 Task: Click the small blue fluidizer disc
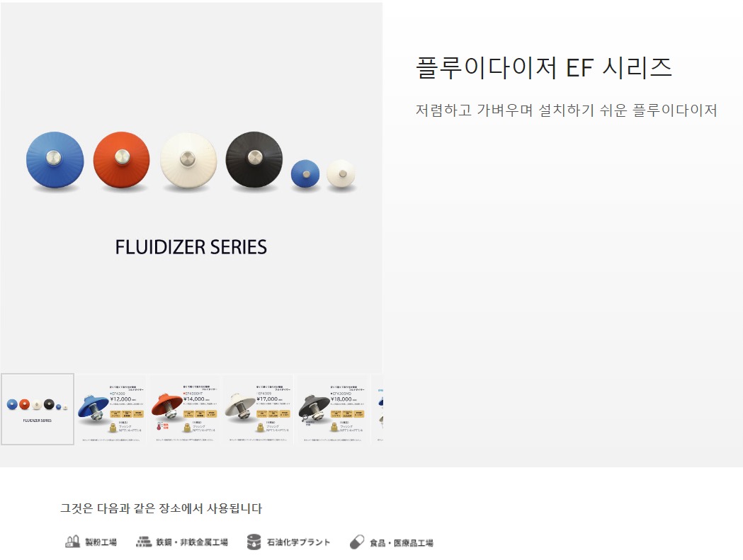305,174
